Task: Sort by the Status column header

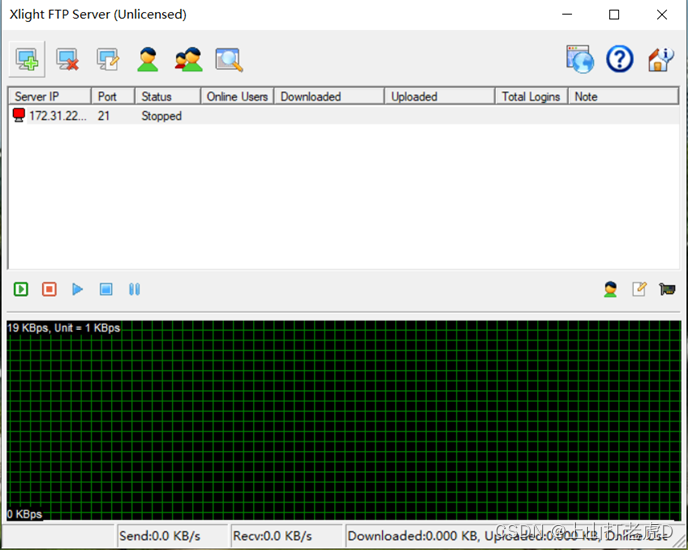Action: pos(166,97)
